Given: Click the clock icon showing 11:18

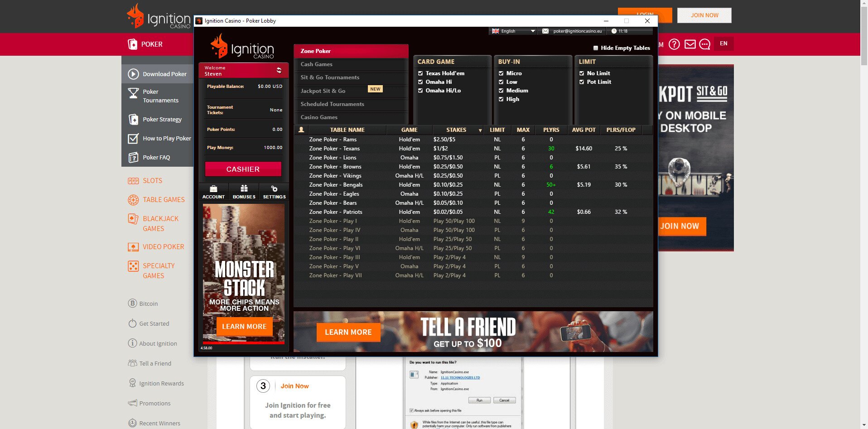Looking at the screenshot, I should point(614,31).
